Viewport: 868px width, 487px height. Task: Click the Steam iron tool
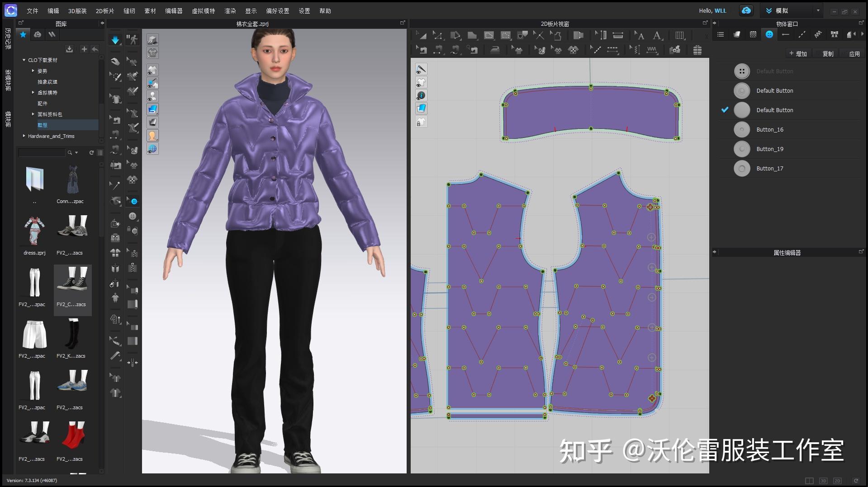point(495,50)
